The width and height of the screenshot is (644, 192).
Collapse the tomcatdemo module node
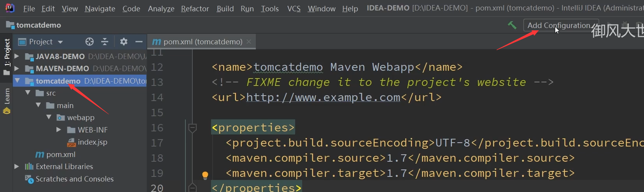point(17,81)
